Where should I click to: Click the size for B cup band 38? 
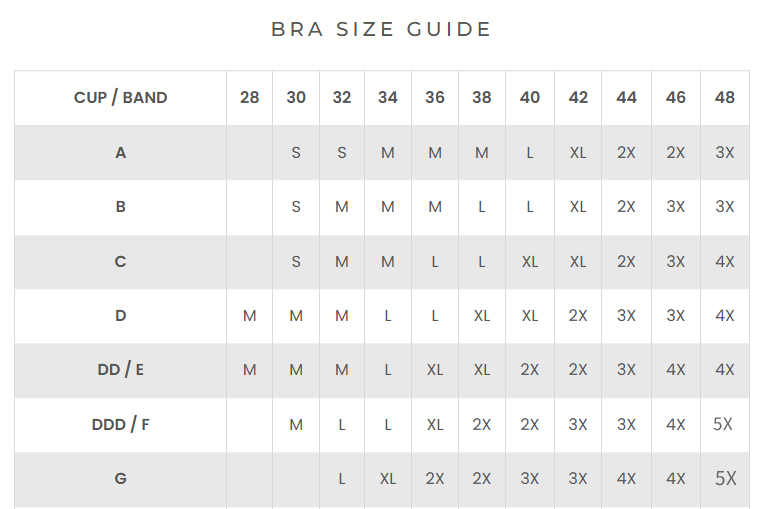point(481,207)
